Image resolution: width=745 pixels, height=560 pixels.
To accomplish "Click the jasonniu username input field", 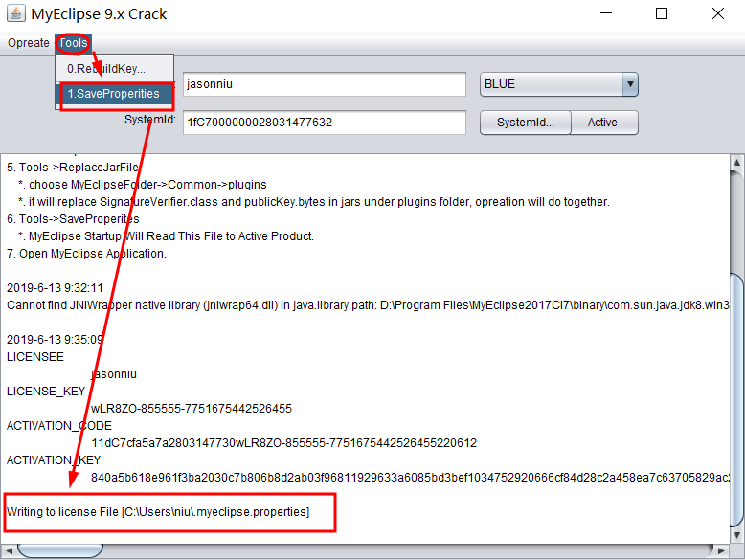I will pyautogui.click(x=324, y=84).
